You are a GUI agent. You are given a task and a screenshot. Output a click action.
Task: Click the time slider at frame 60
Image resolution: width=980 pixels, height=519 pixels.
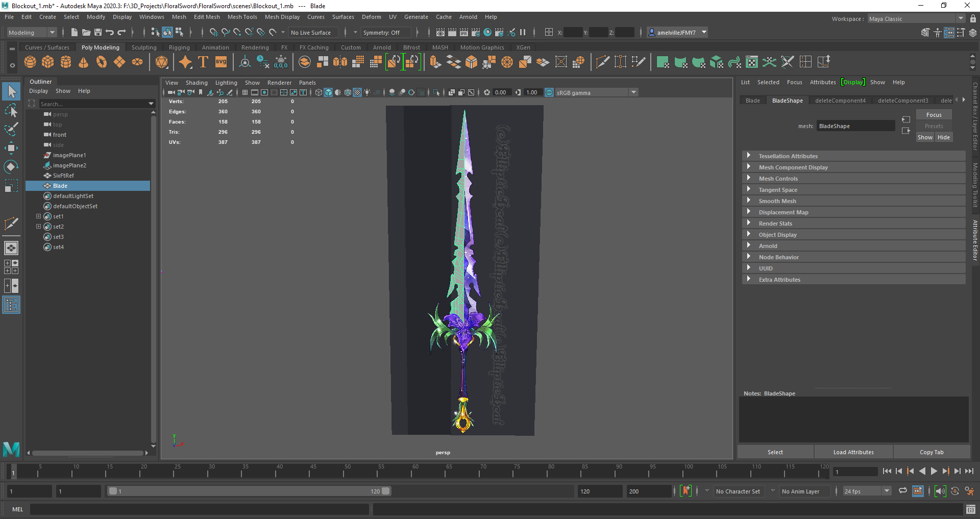[x=415, y=471]
